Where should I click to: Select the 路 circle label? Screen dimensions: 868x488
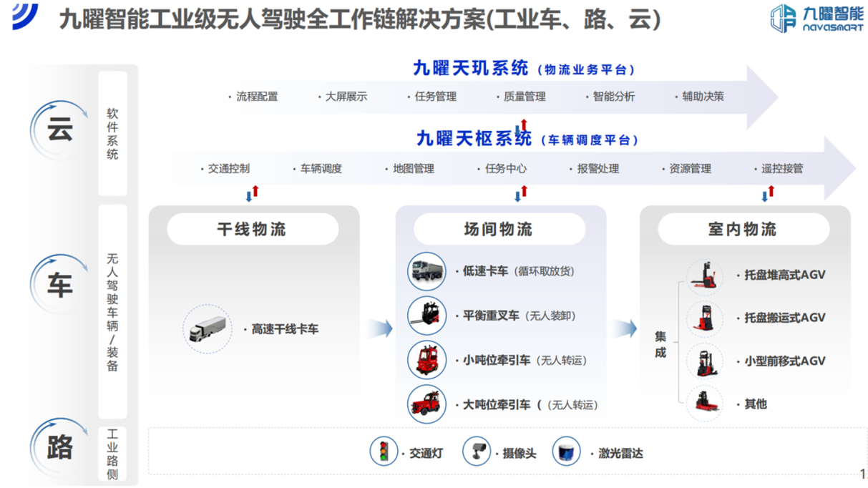coord(59,447)
